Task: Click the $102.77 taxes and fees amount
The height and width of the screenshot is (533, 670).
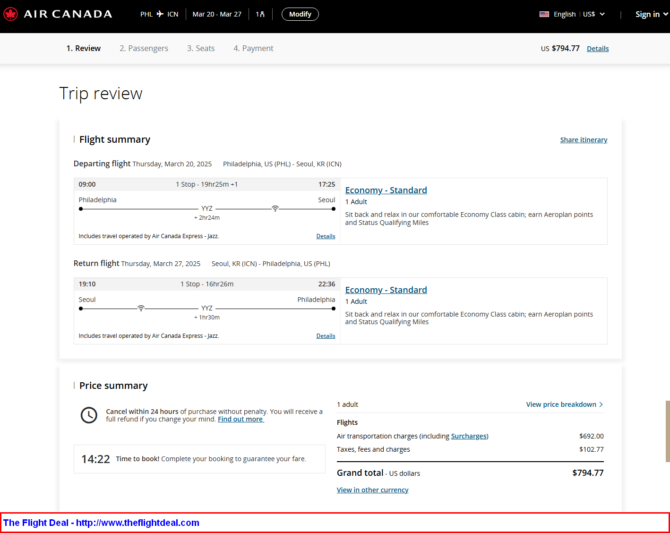Action: pos(591,450)
